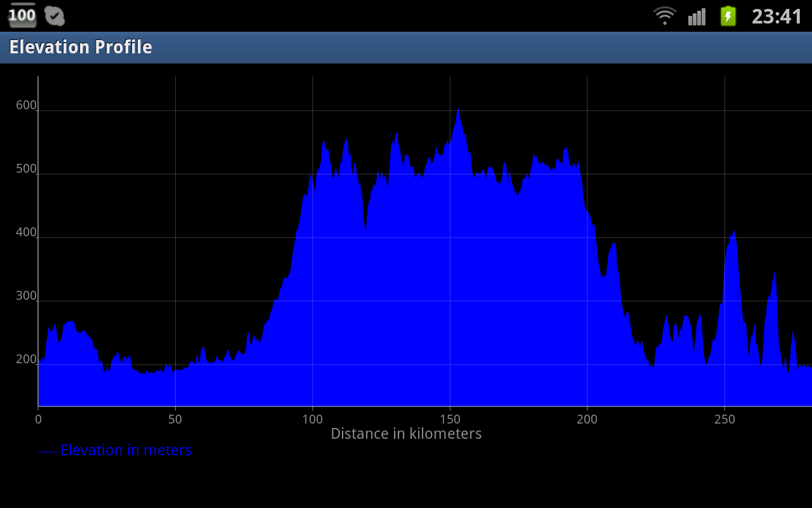Tap the 0 origin tick on distance axis
The width and height of the screenshot is (812, 508).
pos(38,419)
